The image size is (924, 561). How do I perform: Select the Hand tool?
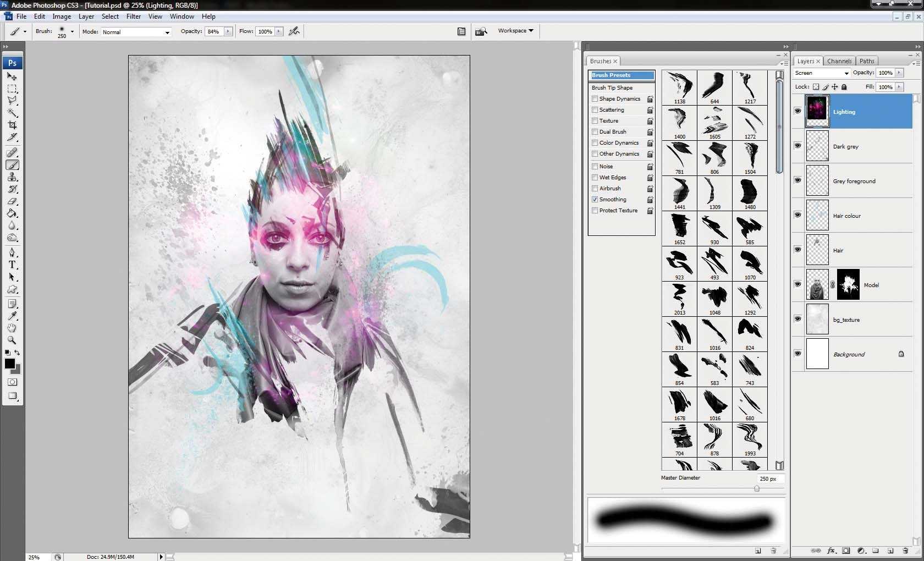click(12, 328)
